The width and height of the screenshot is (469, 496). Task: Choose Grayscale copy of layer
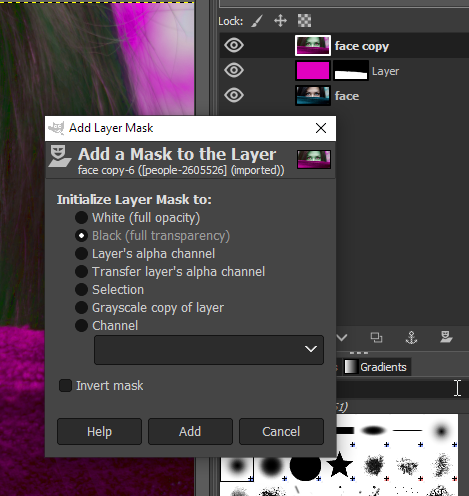pos(149,308)
